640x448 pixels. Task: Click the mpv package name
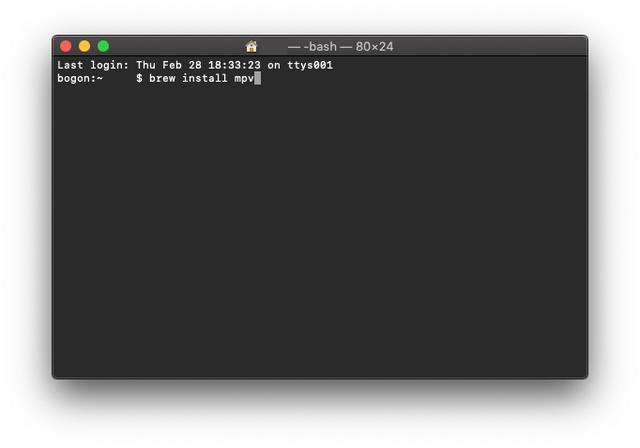[x=244, y=79]
